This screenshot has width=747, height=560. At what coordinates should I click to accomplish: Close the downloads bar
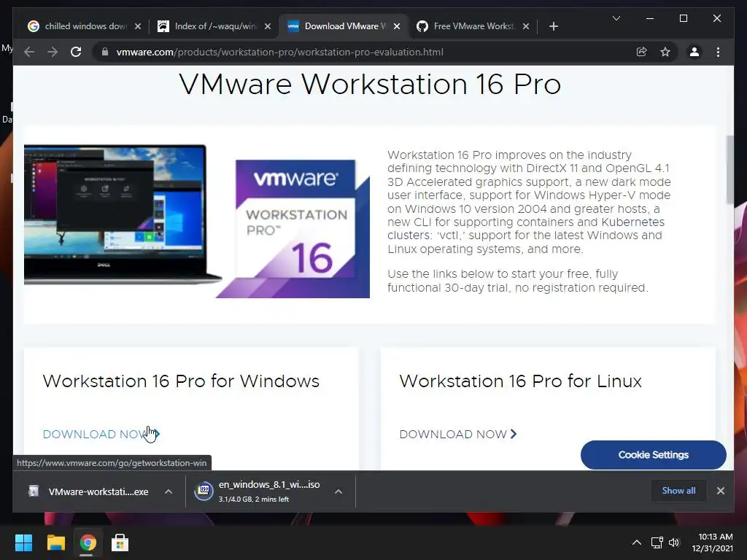tap(720, 491)
